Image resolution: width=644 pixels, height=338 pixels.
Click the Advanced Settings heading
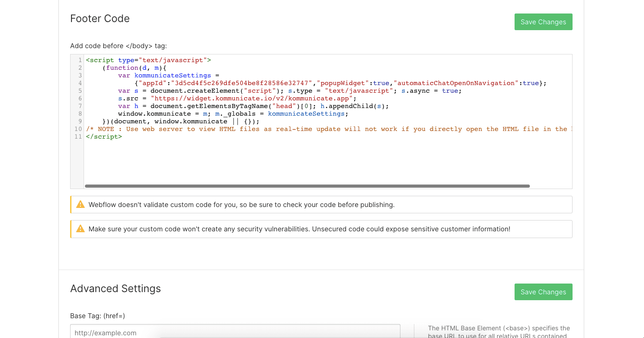115,288
